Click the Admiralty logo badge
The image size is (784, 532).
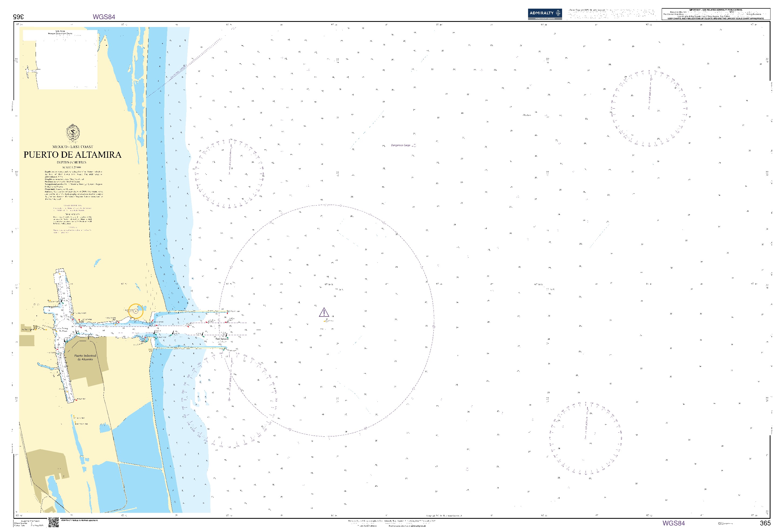coord(545,14)
